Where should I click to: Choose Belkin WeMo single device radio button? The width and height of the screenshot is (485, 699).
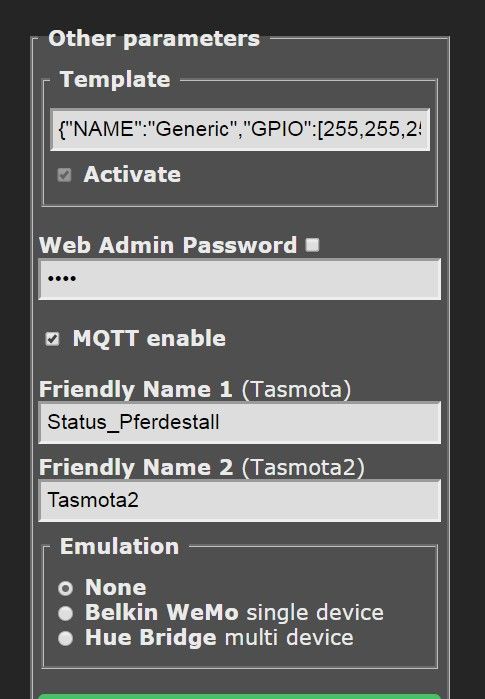[x=66, y=613]
